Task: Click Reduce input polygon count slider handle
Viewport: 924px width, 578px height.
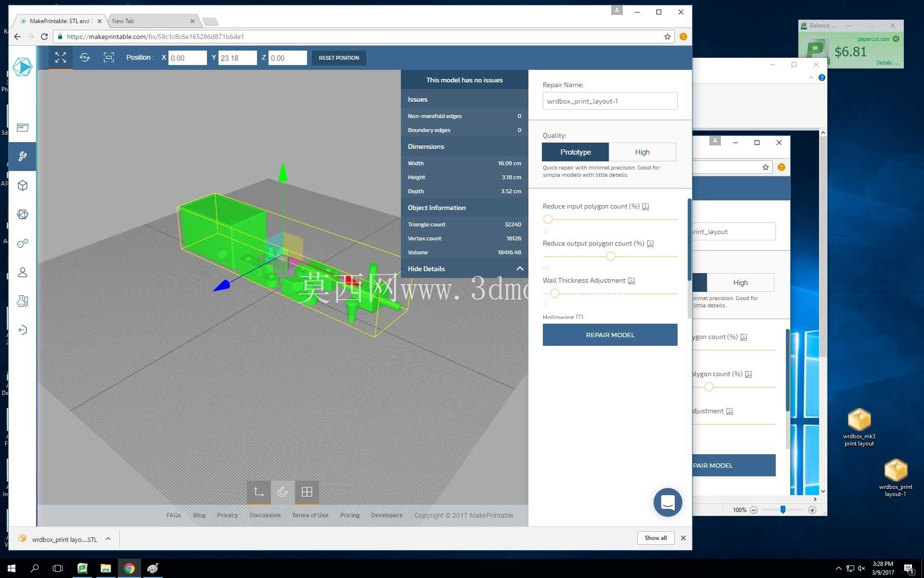Action: [548, 219]
